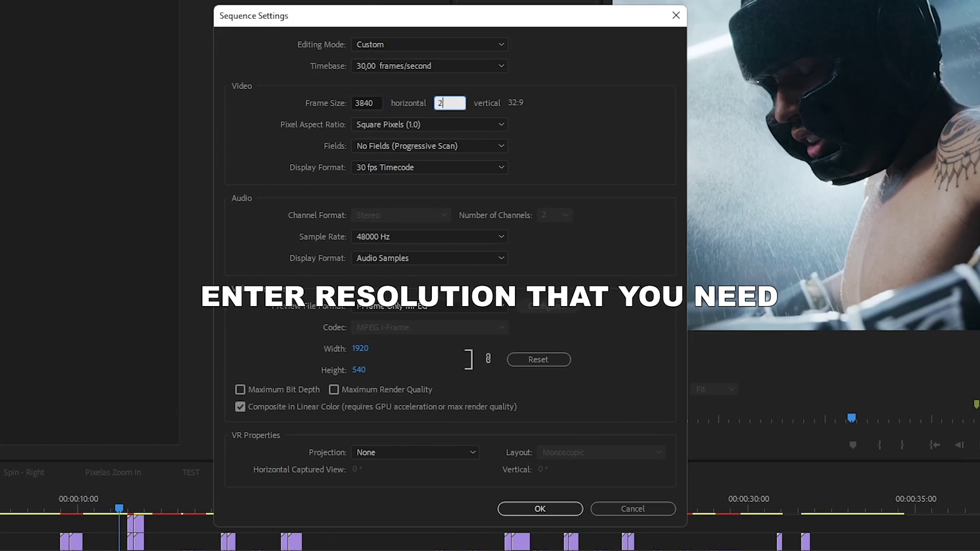Click the Pixelas Zoom In effect label
This screenshot has width=980, height=551.
point(112,472)
